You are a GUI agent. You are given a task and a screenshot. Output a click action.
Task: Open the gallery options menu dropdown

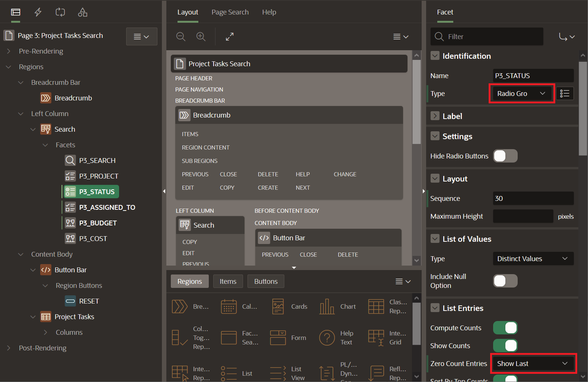(x=403, y=281)
